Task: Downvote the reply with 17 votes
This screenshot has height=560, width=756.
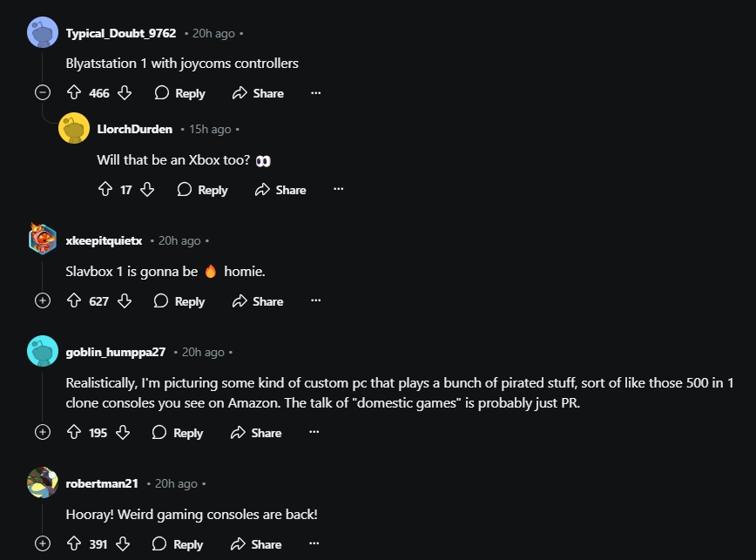Action: pyautogui.click(x=147, y=189)
